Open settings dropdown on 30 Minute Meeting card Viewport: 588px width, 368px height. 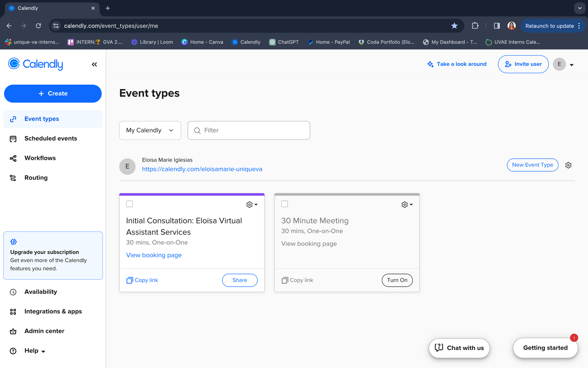[x=407, y=204]
